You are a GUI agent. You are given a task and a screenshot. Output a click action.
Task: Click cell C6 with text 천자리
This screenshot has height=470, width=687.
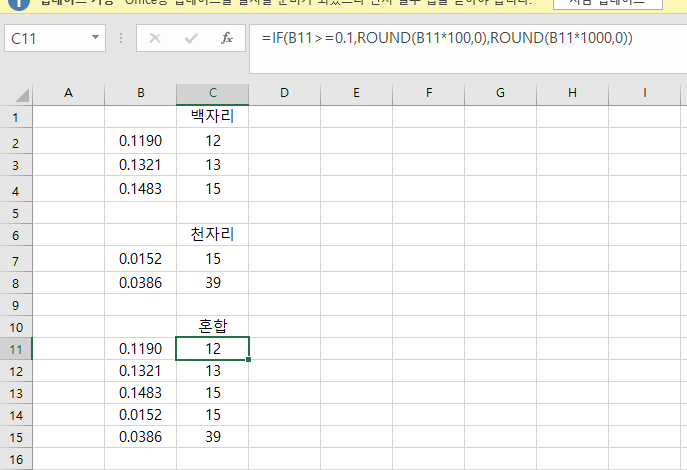coord(212,234)
